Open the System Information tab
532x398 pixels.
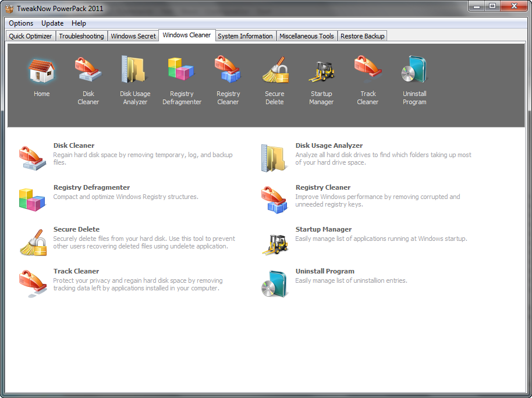(245, 36)
